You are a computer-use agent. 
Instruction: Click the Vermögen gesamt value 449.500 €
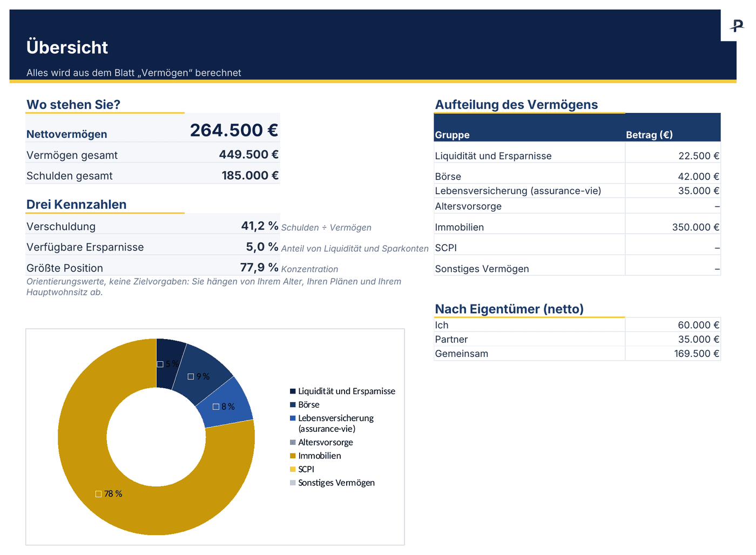[248, 154]
